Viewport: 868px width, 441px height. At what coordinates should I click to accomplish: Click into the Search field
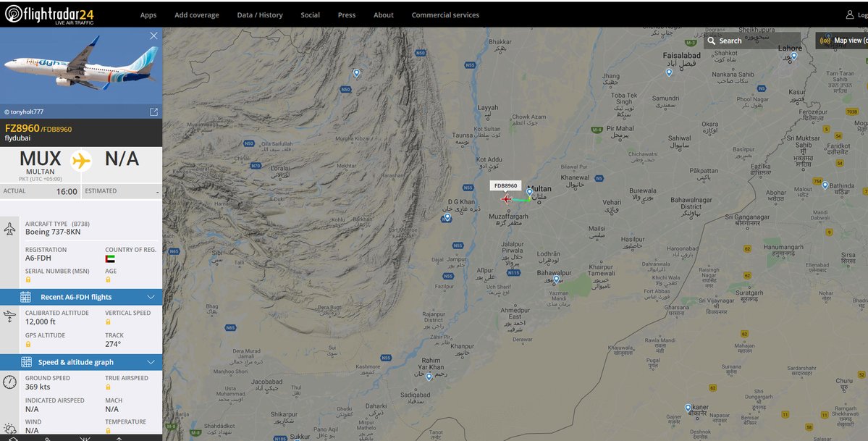click(751, 41)
